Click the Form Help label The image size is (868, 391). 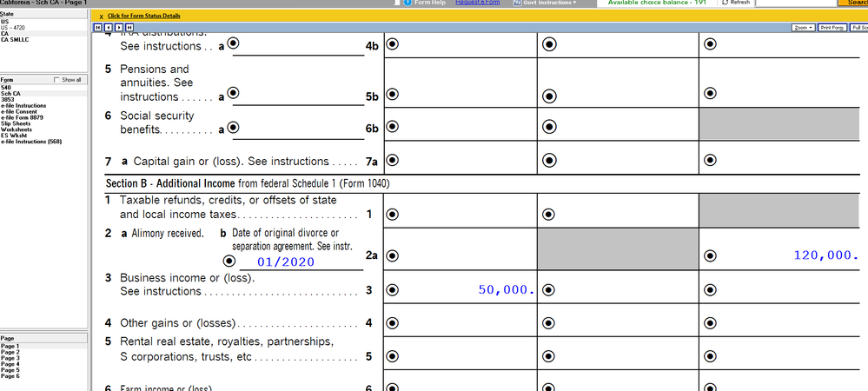(x=429, y=3)
